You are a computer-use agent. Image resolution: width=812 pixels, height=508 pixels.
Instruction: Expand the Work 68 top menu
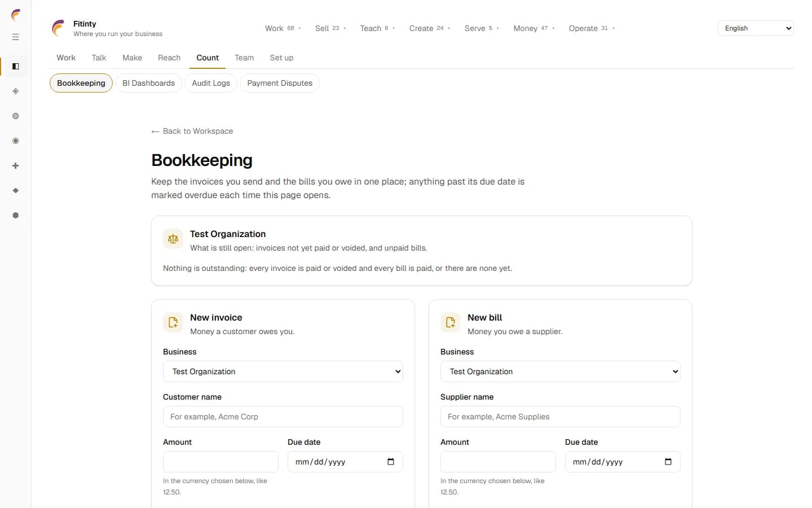283,28
